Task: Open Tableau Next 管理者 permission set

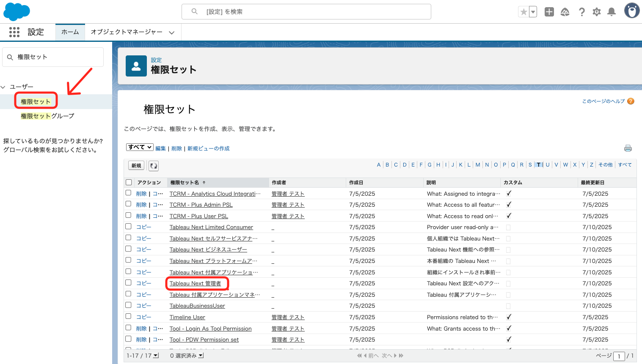Action: [196, 283]
